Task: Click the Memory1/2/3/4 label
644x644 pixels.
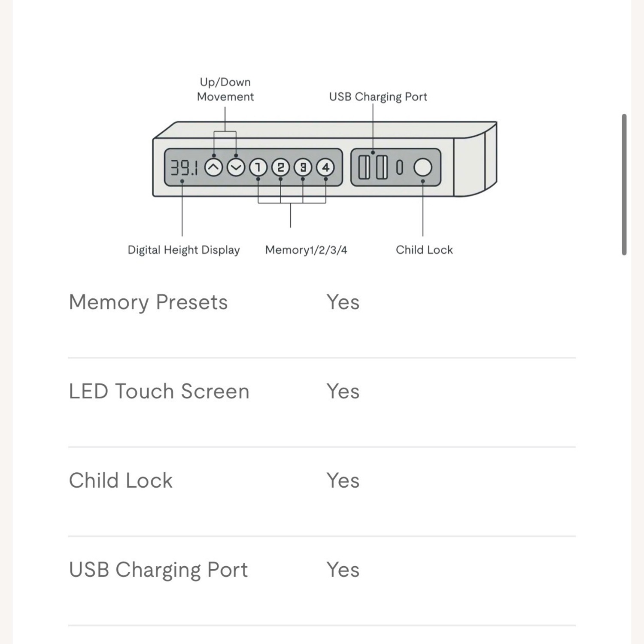Action: (x=306, y=250)
